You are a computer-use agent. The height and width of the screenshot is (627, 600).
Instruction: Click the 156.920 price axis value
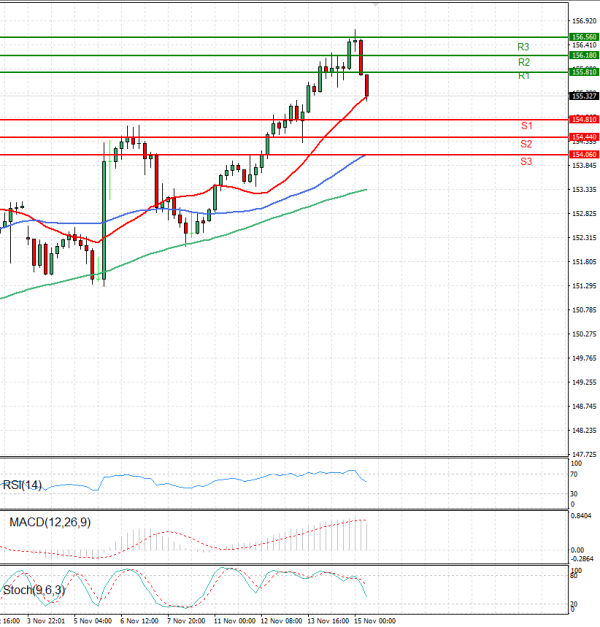584,20
